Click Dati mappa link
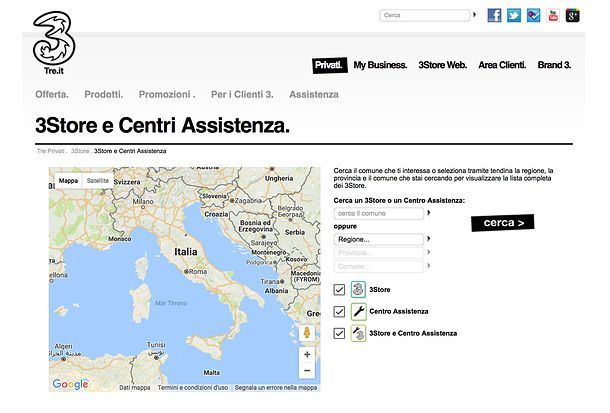Image resolution: width=610 pixels, height=413 pixels. (135, 388)
